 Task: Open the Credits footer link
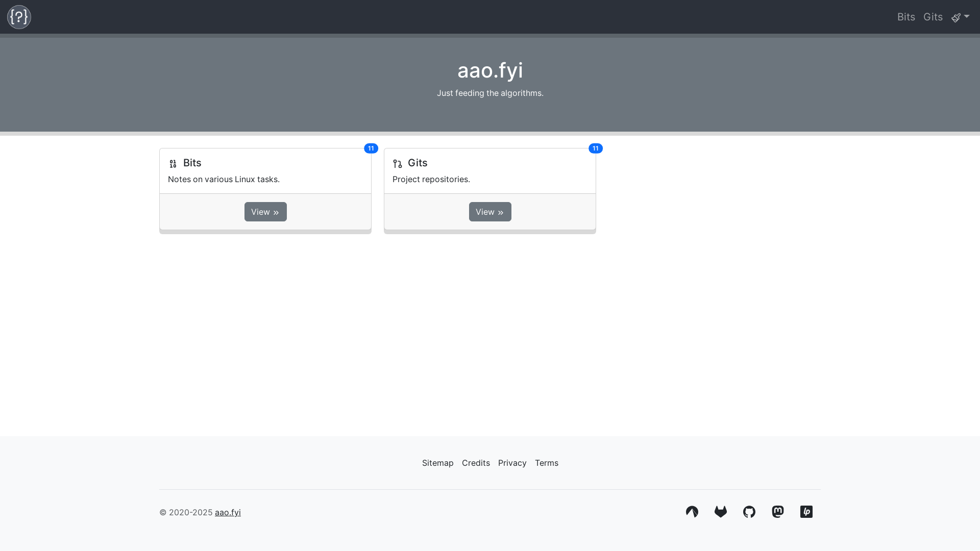coord(476,463)
